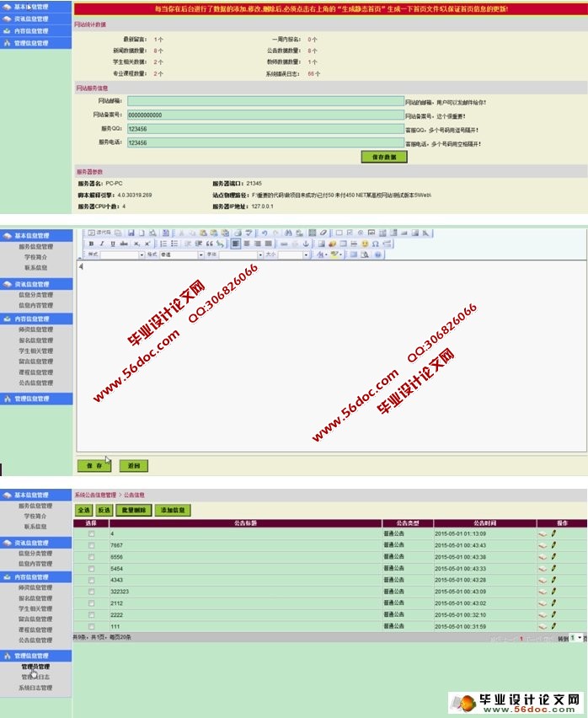Click the Save disk icon in editor toolbar

pos(131,233)
